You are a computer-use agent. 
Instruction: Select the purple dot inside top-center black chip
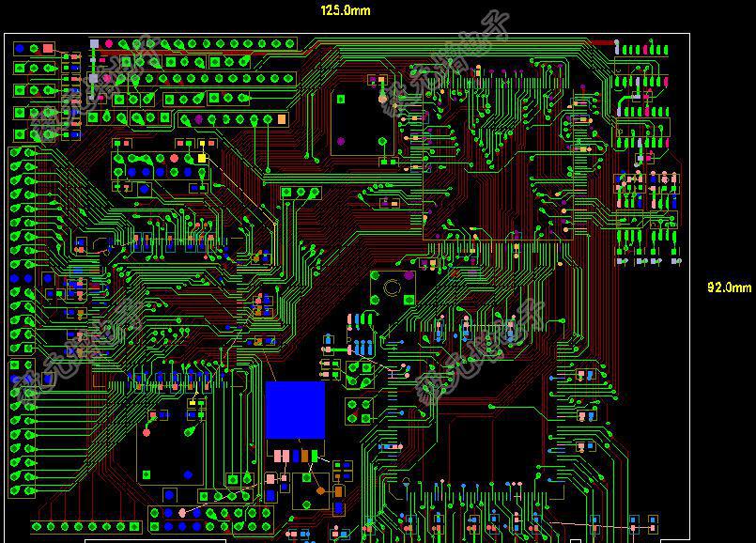click(340, 142)
